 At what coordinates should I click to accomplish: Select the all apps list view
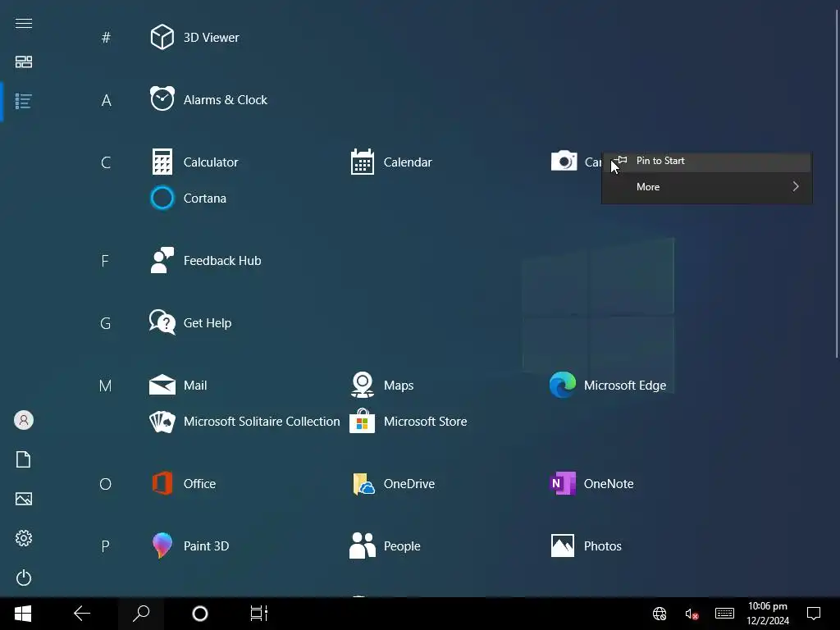(24, 101)
